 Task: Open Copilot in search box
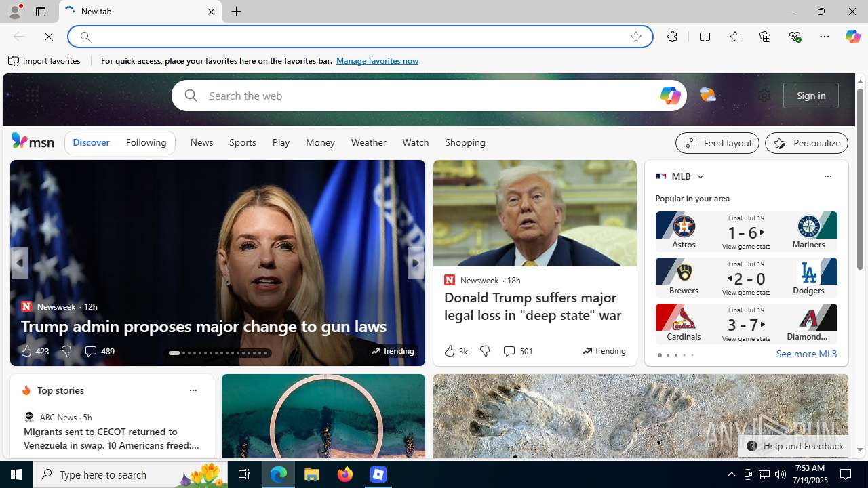coord(669,96)
